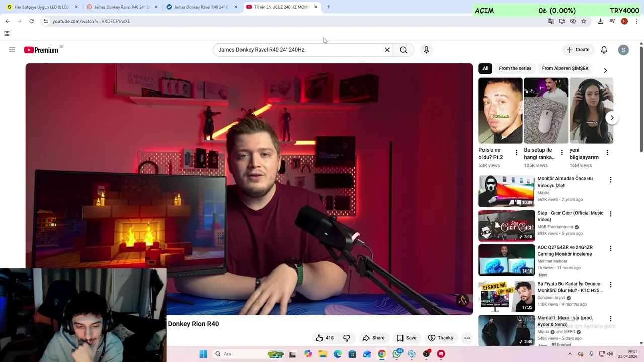Save the video to a playlist
644x362 pixels.
(407, 338)
